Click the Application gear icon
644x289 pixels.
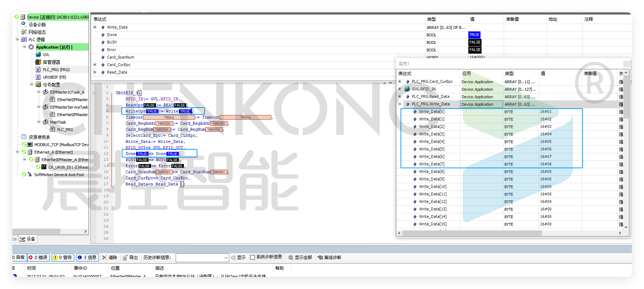click(x=31, y=47)
